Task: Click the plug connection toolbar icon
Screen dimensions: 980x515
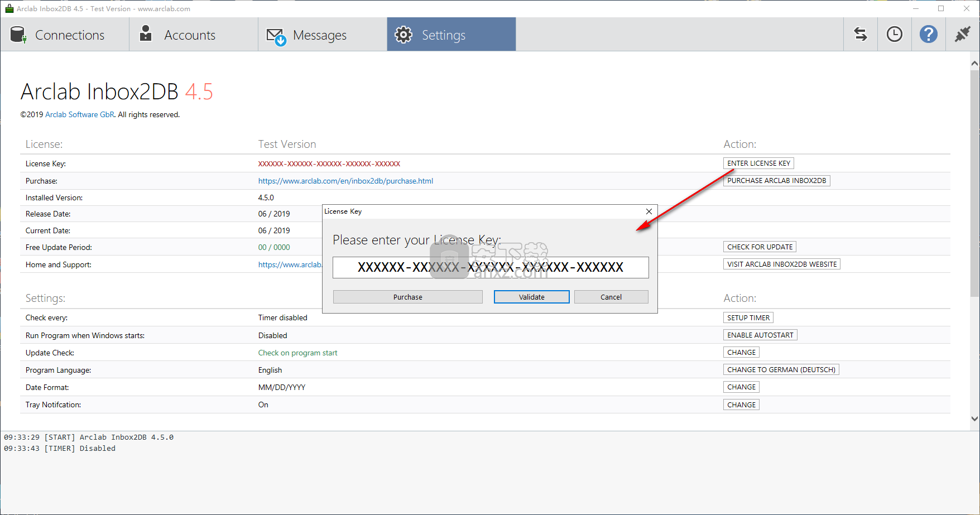Action: (963, 35)
